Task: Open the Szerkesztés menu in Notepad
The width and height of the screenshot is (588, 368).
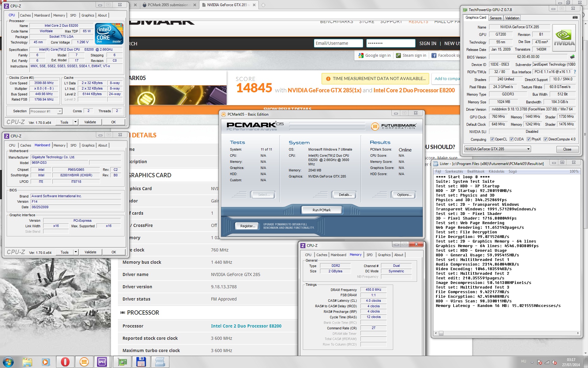Action: (454, 171)
